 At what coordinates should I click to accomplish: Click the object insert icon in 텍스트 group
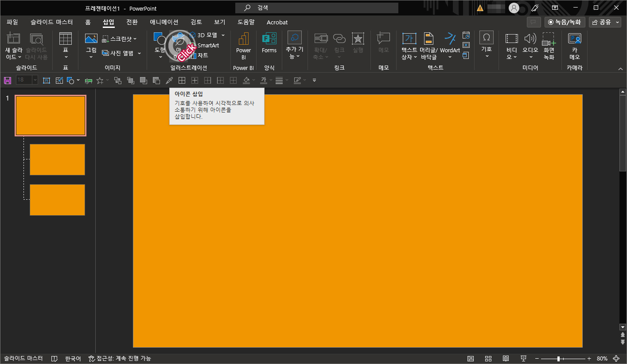[466, 55]
